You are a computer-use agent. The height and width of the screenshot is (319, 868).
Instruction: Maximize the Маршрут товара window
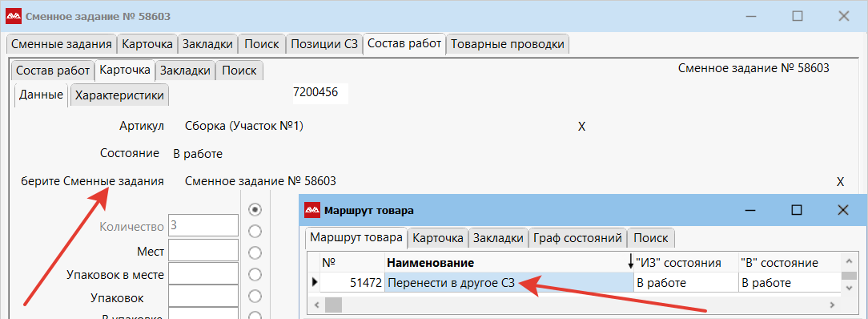click(x=797, y=211)
